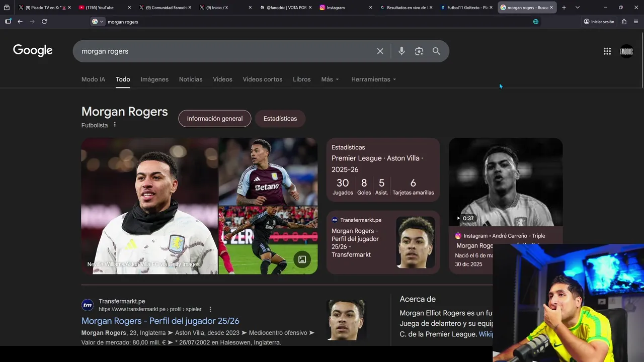Close the morgan rogers search tab

(552, 8)
